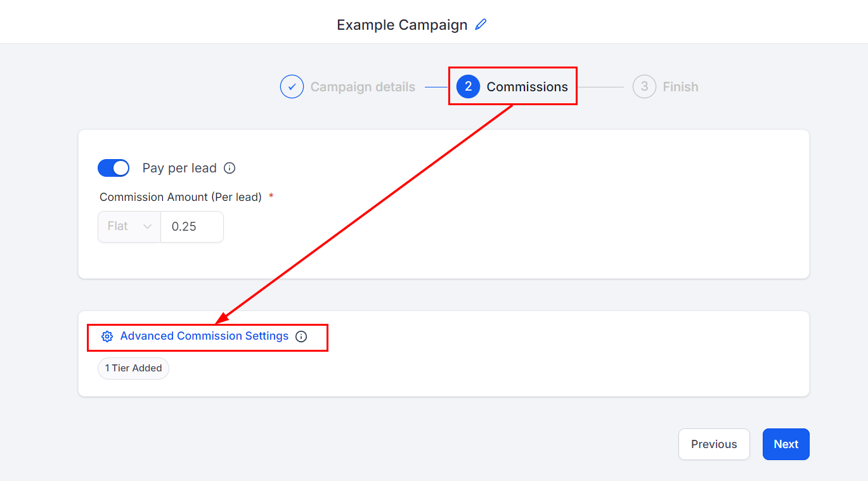Go to the Campaign details step

click(363, 87)
